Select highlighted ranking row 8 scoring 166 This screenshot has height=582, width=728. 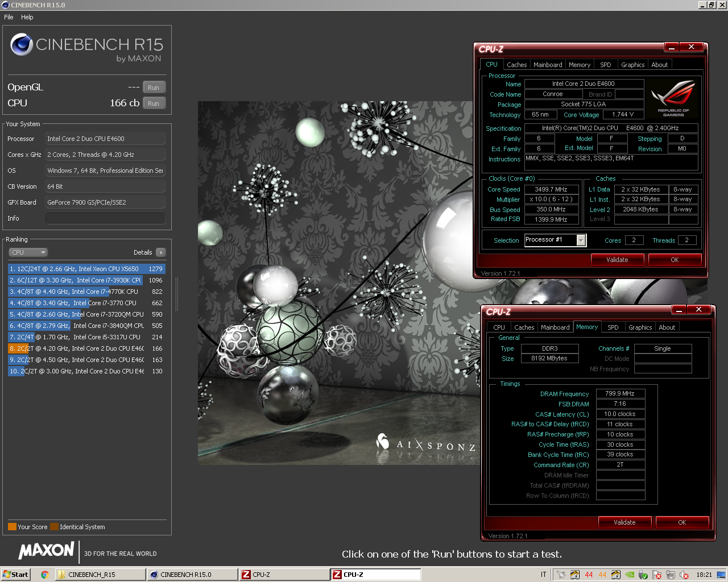pos(86,348)
